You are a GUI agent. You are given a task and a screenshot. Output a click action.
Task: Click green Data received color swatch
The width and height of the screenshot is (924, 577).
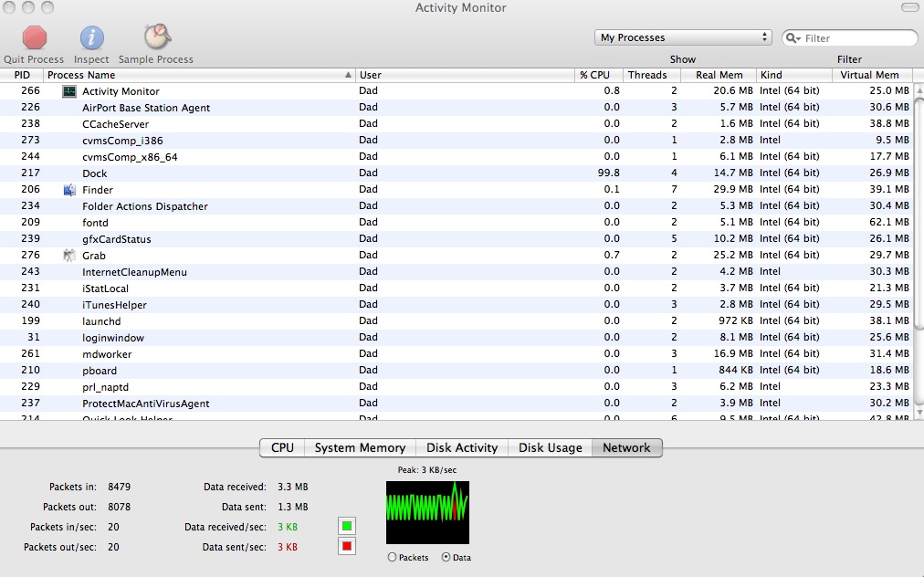point(347,526)
